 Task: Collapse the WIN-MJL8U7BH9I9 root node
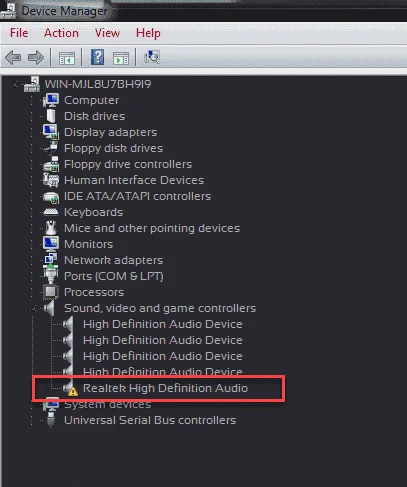(x=14, y=85)
